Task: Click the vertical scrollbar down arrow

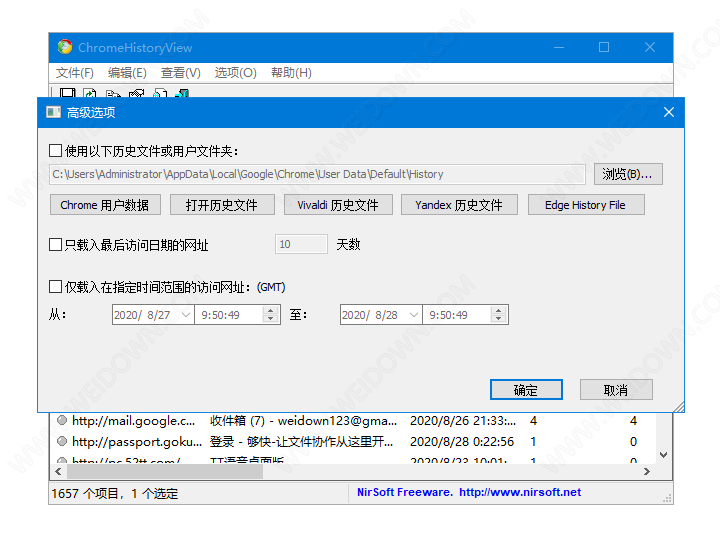Action: [x=664, y=455]
